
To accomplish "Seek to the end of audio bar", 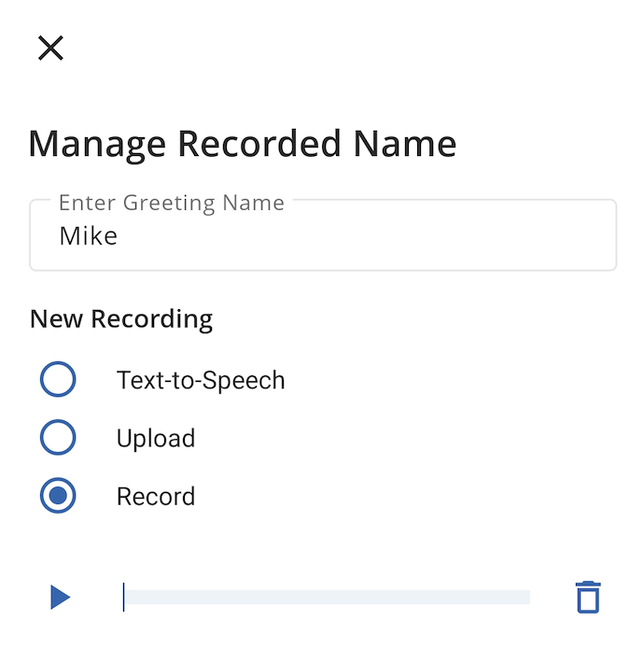I will [528, 598].
